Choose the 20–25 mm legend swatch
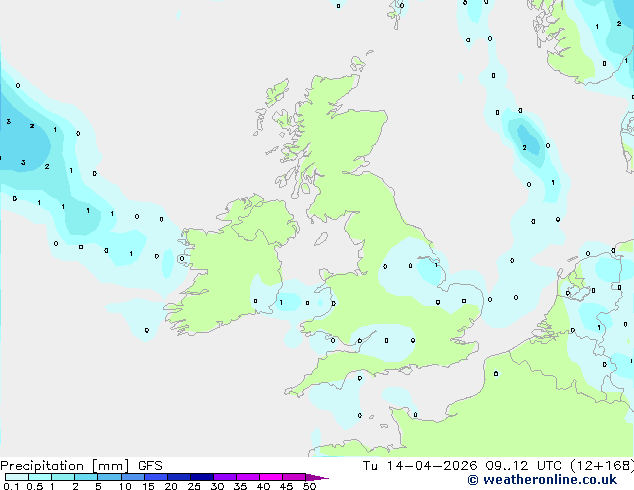Viewport: 634px width, 490px height. (x=179, y=477)
